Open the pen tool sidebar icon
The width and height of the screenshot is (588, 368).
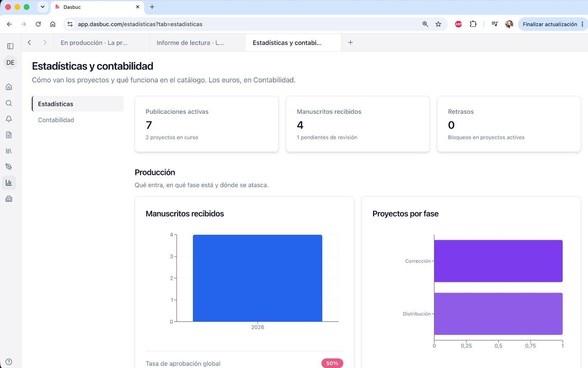(9, 167)
